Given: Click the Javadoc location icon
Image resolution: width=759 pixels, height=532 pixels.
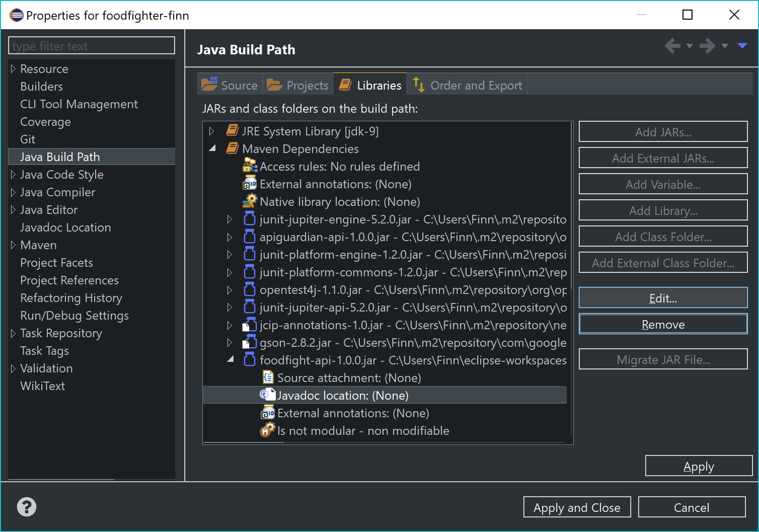Looking at the screenshot, I should pyautogui.click(x=267, y=395).
